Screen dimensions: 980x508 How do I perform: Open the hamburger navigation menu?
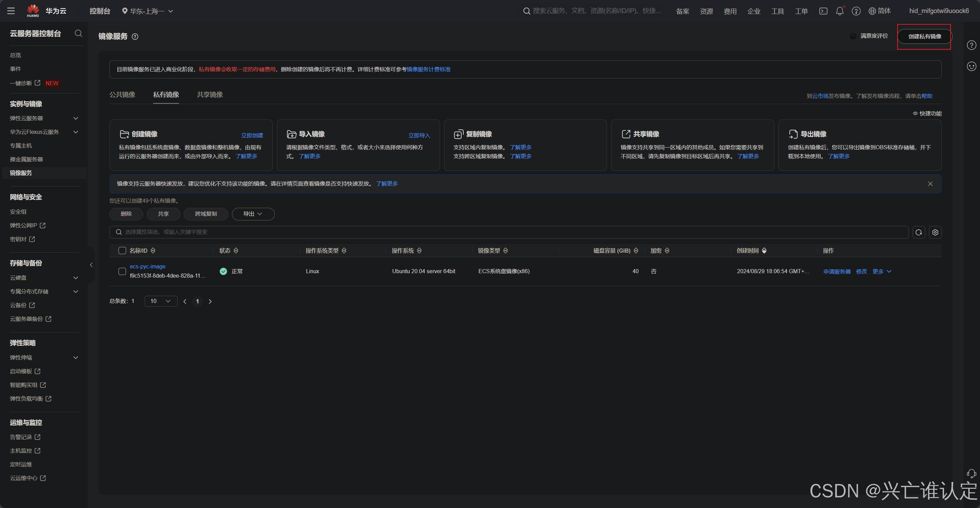click(x=11, y=11)
